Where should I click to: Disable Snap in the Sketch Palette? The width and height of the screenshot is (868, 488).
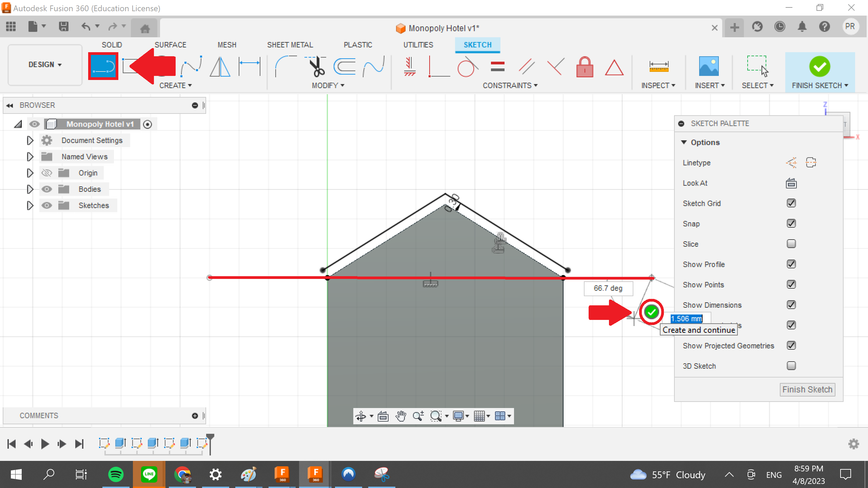click(791, 223)
